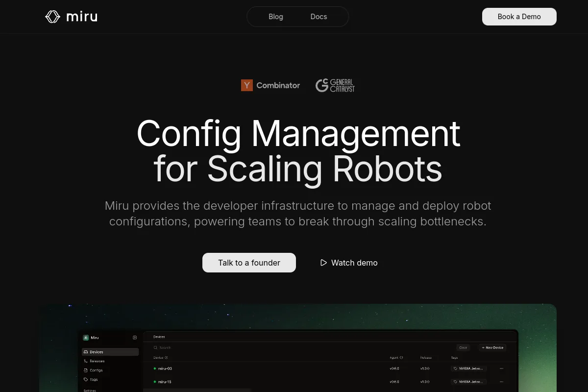Click the Tags column header

454,358
